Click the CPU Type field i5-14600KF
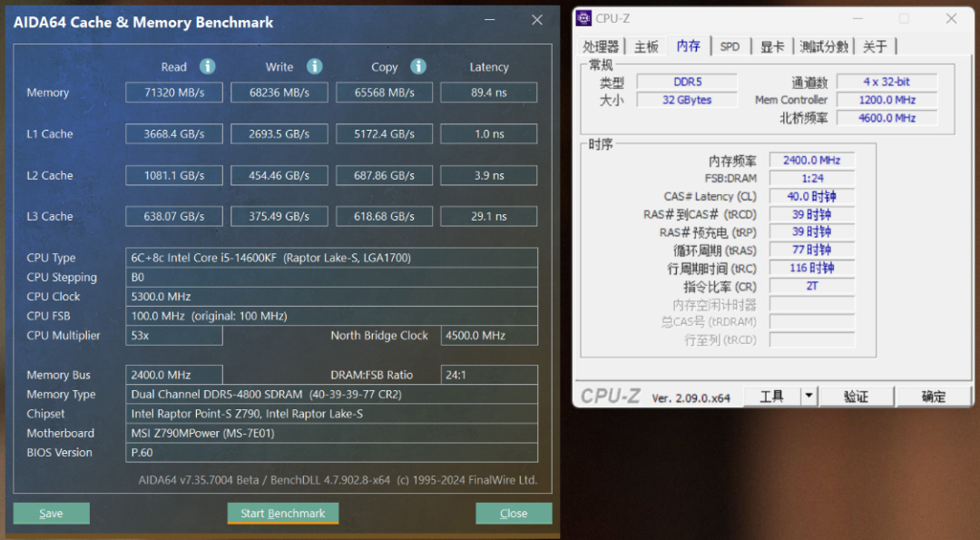Image resolution: width=980 pixels, height=540 pixels. pyautogui.click(x=331, y=258)
